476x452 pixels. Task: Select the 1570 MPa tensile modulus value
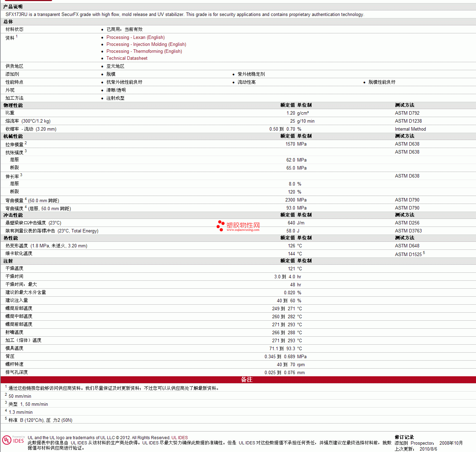(296, 144)
